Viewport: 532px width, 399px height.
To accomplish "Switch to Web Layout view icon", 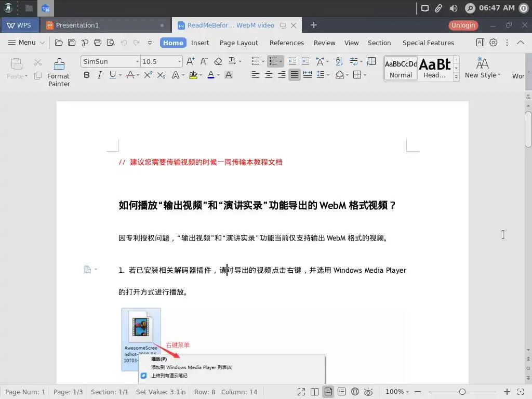I will pyautogui.click(x=355, y=392).
